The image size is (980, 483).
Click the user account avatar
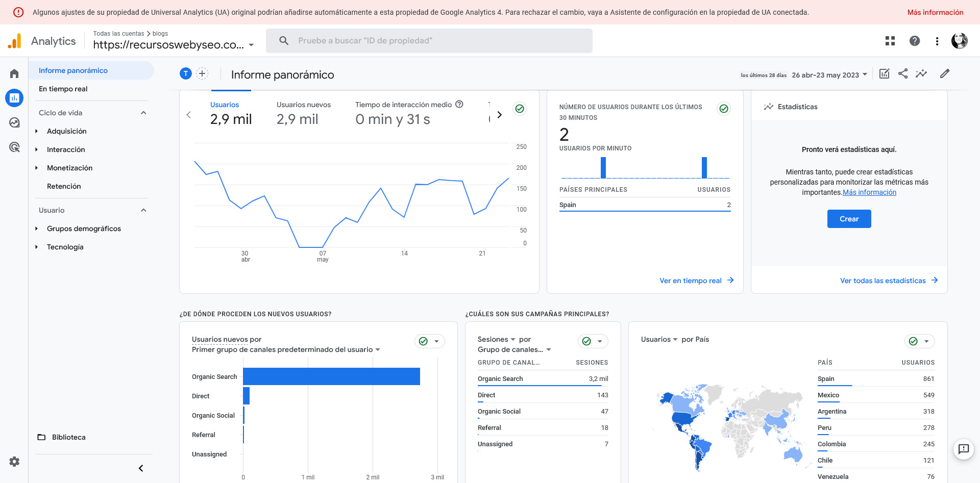(960, 41)
